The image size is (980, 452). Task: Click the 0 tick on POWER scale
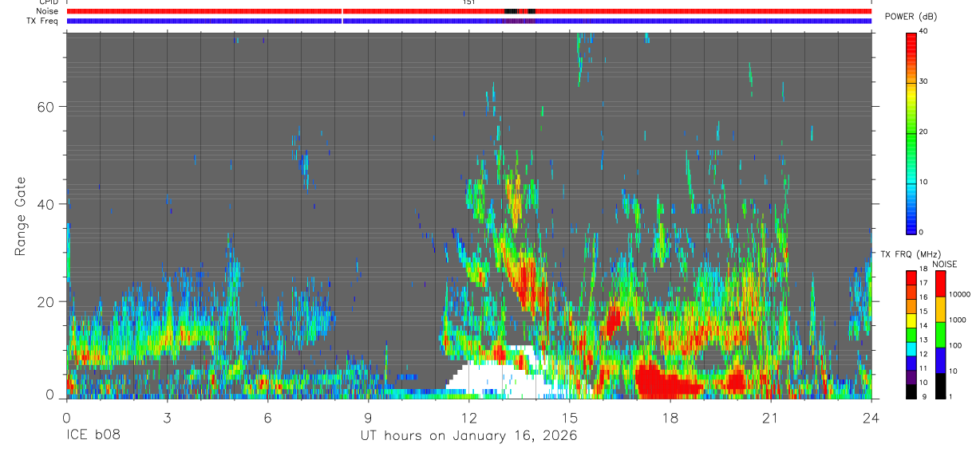click(922, 232)
